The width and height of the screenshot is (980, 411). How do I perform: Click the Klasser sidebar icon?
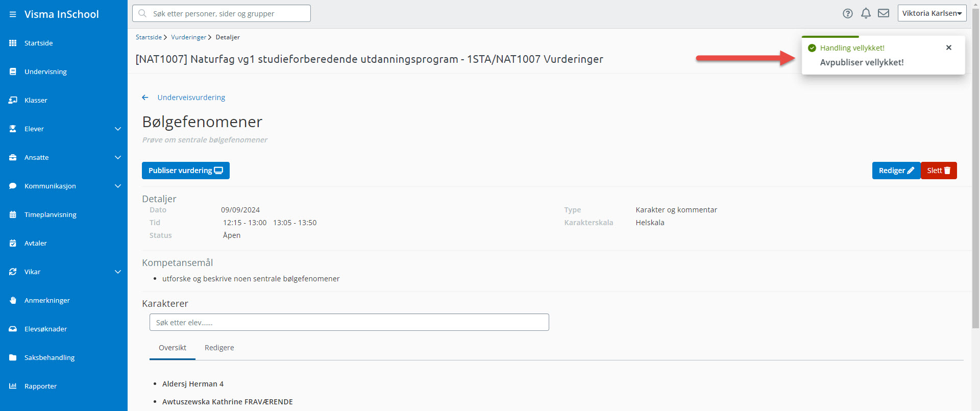[x=13, y=100]
